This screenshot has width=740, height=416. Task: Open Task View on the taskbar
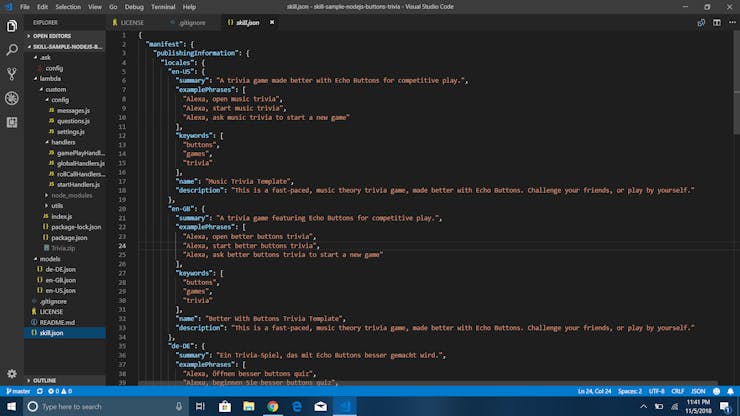click(x=200, y=406)
